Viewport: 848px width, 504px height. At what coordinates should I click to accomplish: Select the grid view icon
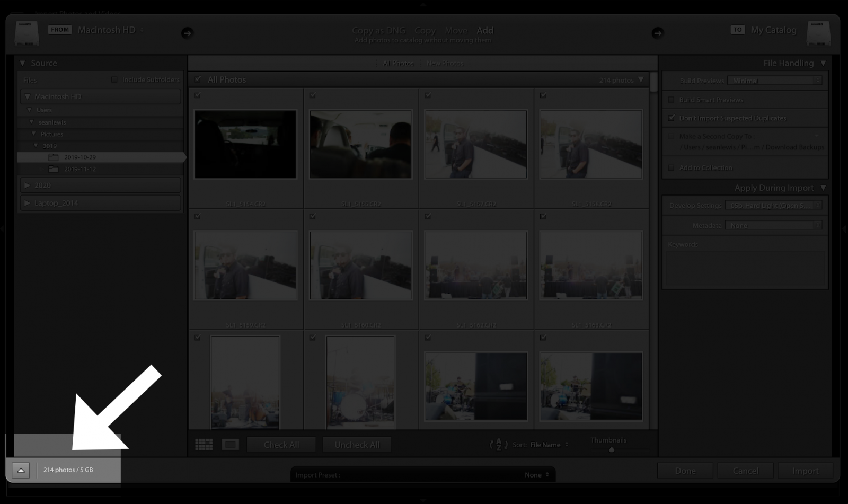point(204,444)
